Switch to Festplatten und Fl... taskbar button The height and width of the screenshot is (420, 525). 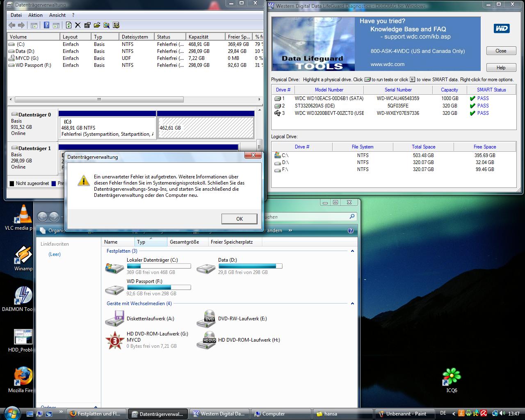96,414
